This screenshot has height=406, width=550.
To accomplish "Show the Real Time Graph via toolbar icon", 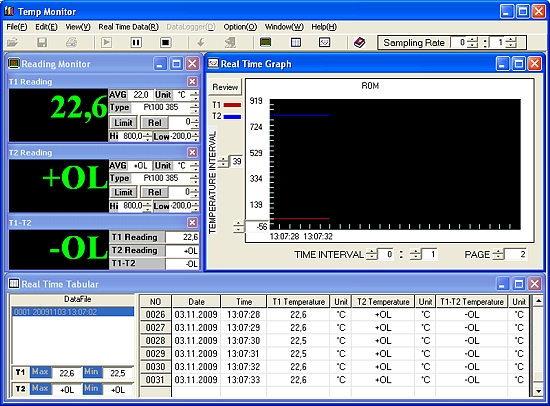I will [x=324, y=43].
